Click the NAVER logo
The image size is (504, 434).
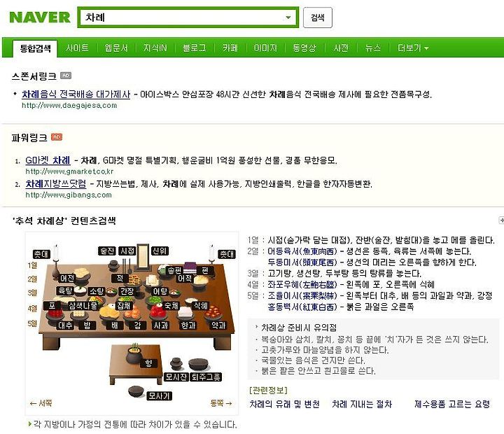coord(40,17)
